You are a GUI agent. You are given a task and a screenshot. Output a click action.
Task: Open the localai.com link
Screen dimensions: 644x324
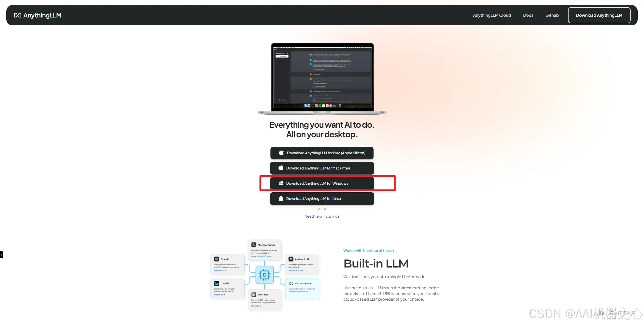220,295
